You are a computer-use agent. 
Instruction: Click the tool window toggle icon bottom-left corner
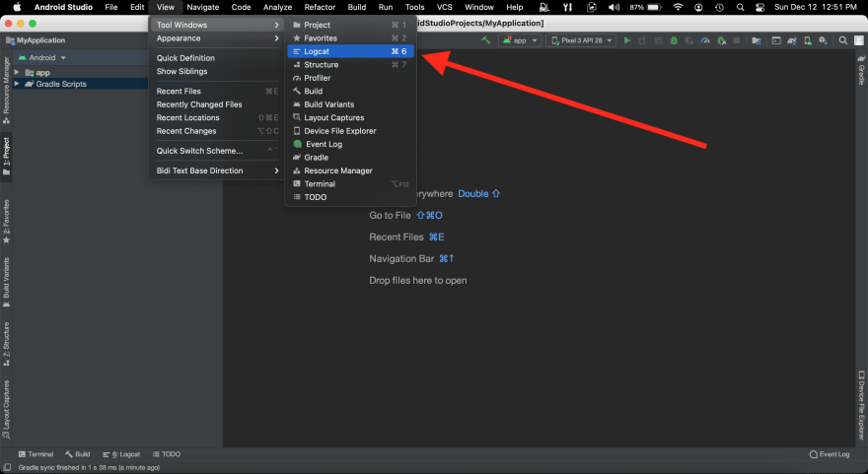7,467
